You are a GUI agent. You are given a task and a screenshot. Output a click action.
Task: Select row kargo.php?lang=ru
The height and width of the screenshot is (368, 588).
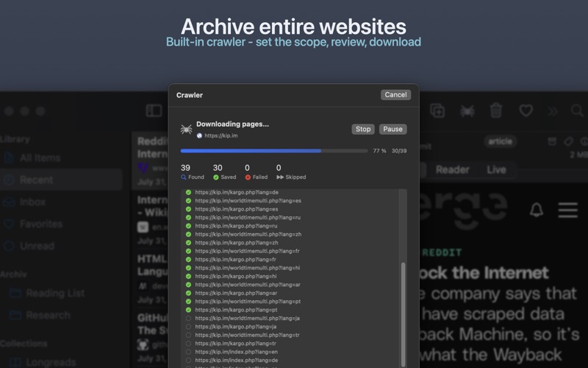(x=290, y=226)
